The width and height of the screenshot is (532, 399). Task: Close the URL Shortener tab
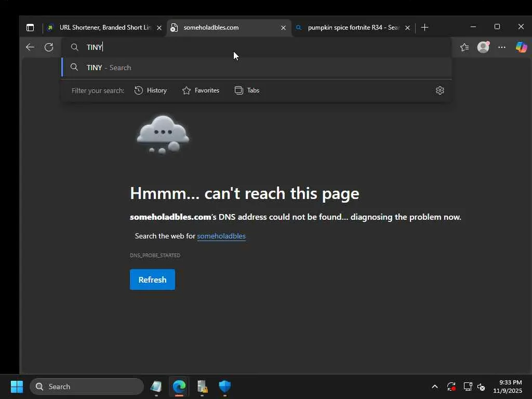coord(159,28)
